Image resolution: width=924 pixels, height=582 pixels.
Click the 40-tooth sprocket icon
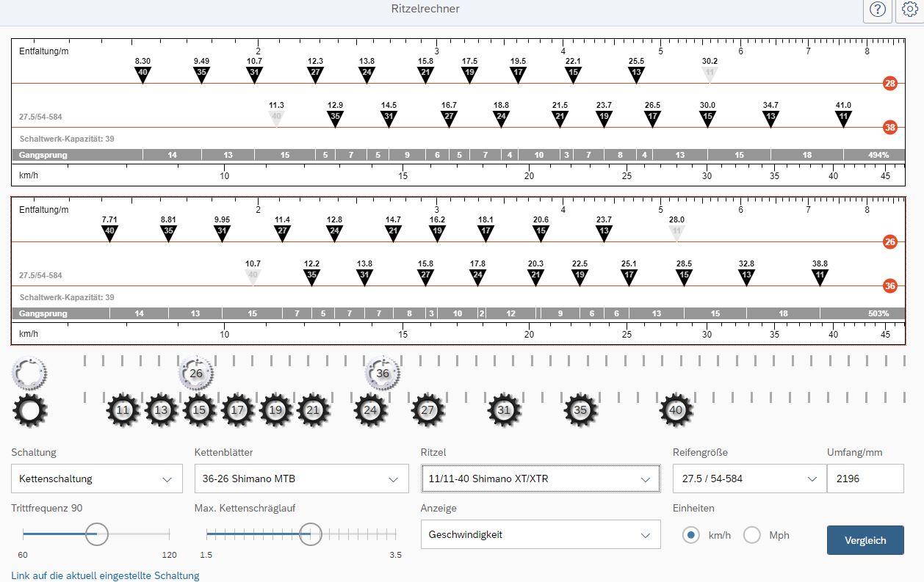(676, 410)
